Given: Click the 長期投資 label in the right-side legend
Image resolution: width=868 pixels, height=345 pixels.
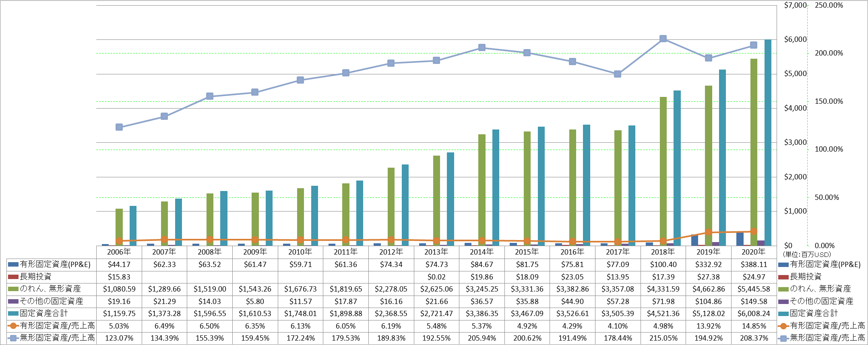Looking at the screenshot, I should (x=806, y=277).
